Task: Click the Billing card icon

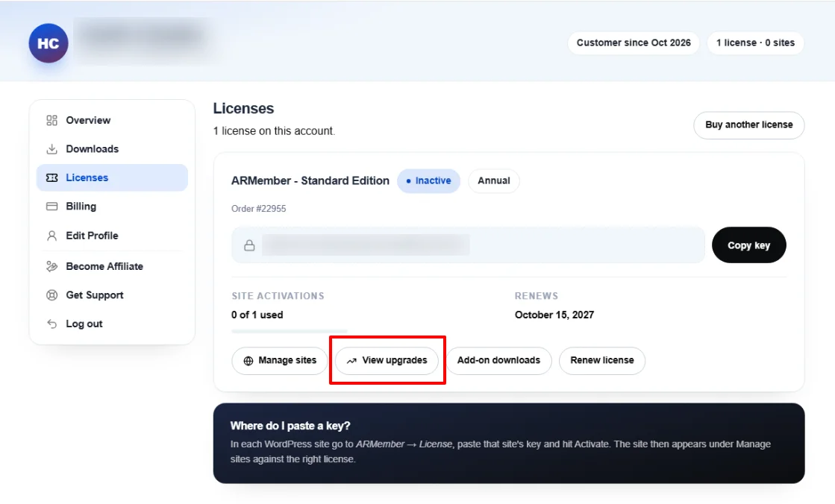Action: pyautogui.click(x=51, y=207)
